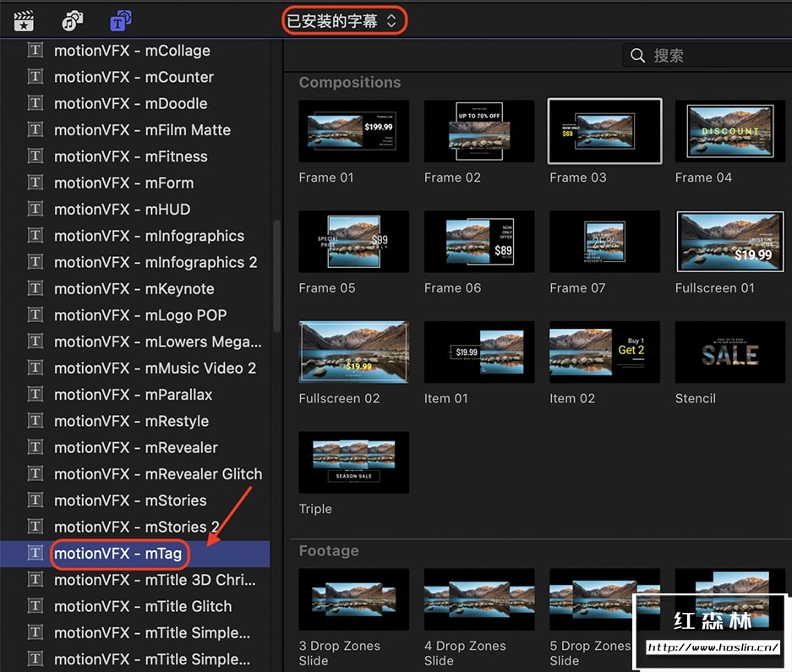Select the Item 01 title thumbnail
Screen dimensions: 792x672
tap(479, 352)
